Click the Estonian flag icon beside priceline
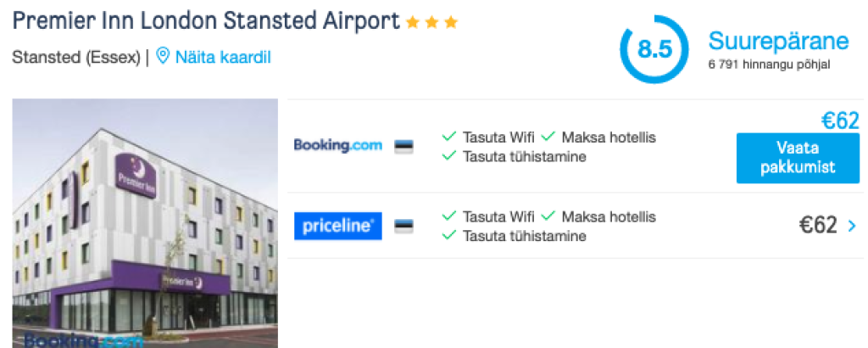 click(403, 227)
